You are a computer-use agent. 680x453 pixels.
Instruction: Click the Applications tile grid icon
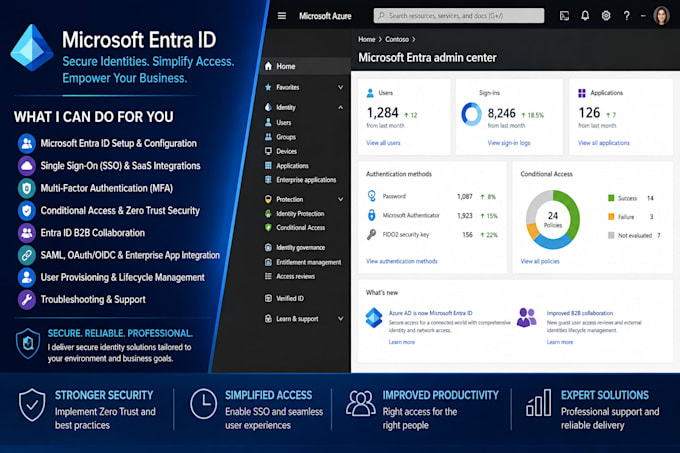click(582, 93)
